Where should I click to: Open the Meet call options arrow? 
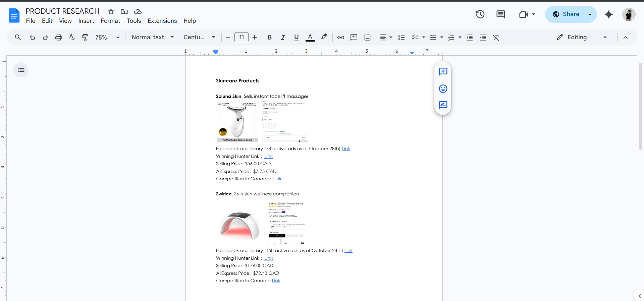point(534,14)
